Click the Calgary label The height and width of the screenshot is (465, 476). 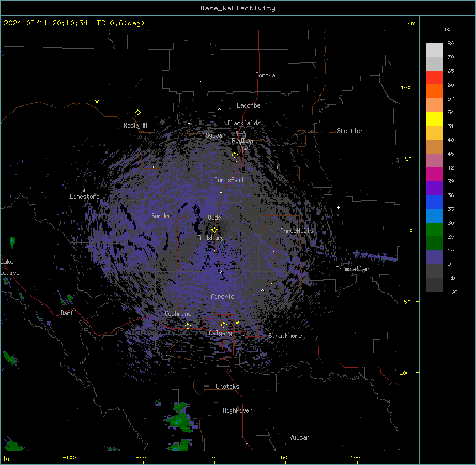pyautogui.click(x=220, y=333)
